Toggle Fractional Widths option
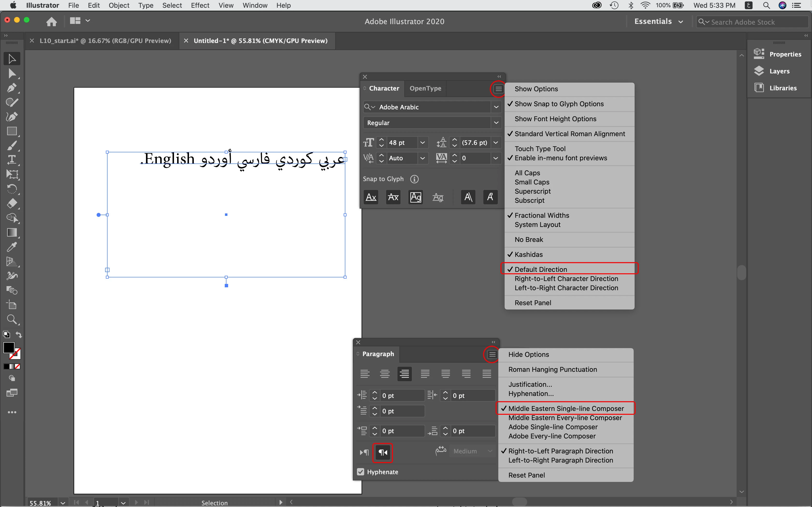This screenshot has width=812, height=507. point(542,215)
